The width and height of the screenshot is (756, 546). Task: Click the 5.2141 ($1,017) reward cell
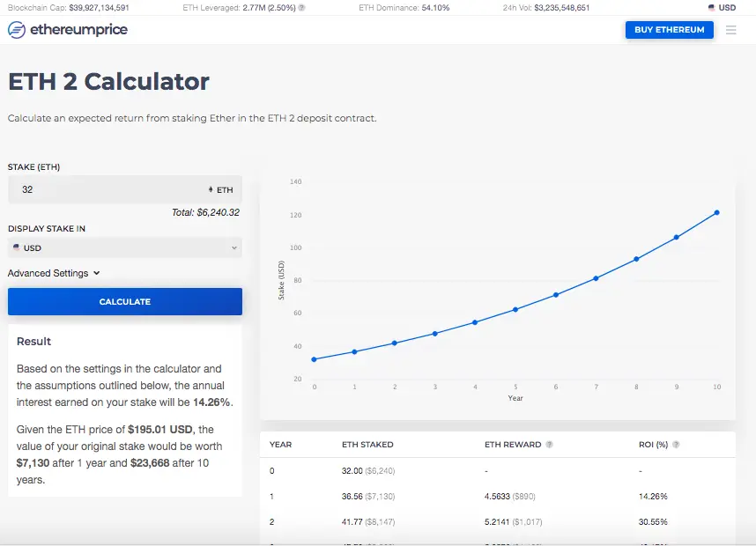point(514,522)
